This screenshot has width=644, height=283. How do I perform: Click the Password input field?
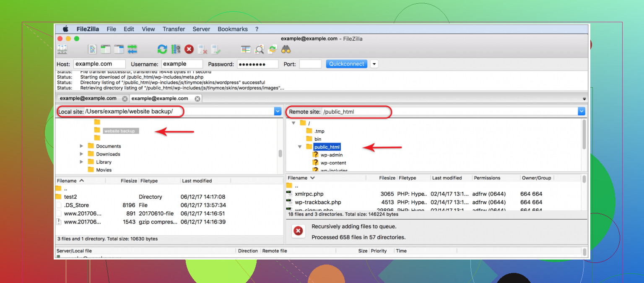point(258,64)
